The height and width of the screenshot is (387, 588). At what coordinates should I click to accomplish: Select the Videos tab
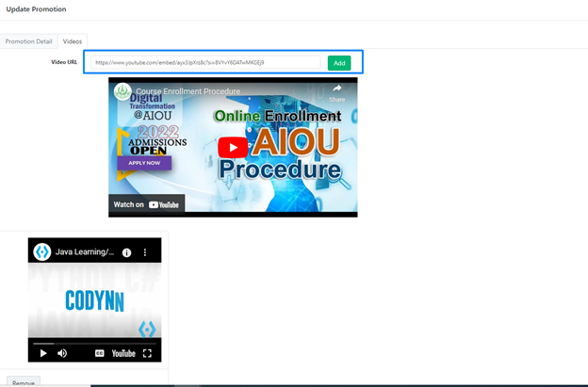click(x=73, y=41)
